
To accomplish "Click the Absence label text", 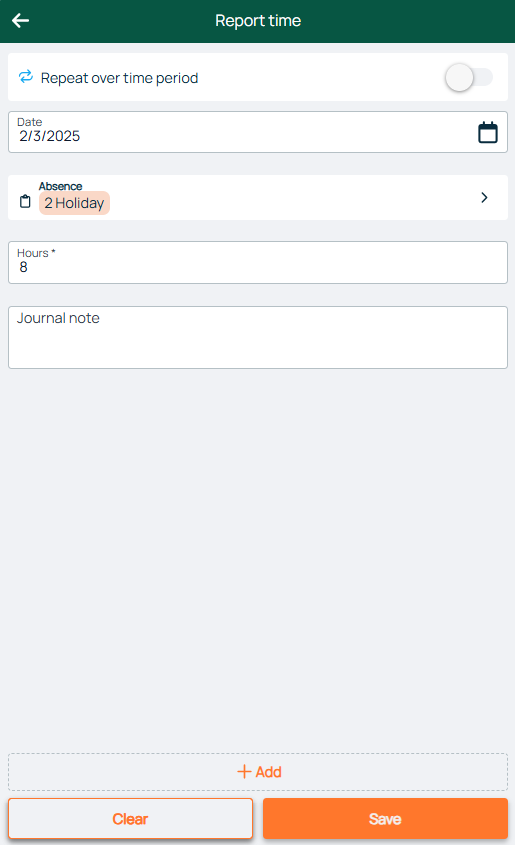I will (60, 186).
